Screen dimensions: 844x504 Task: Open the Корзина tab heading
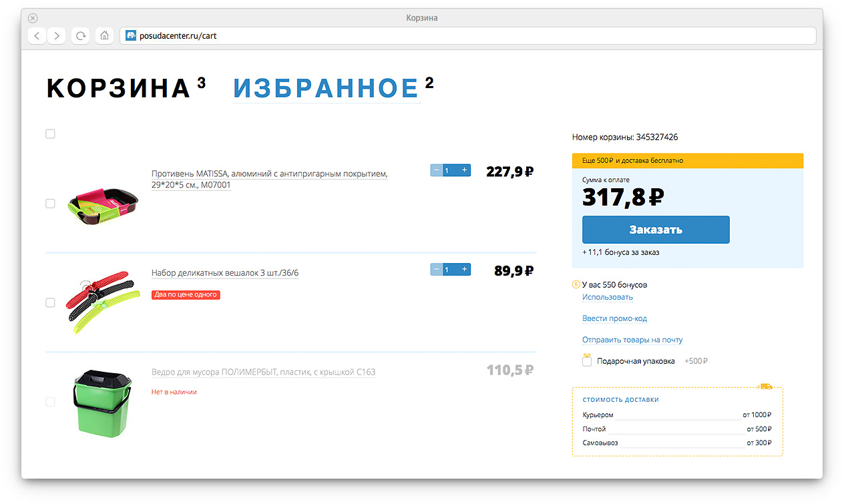coord(119,89)
